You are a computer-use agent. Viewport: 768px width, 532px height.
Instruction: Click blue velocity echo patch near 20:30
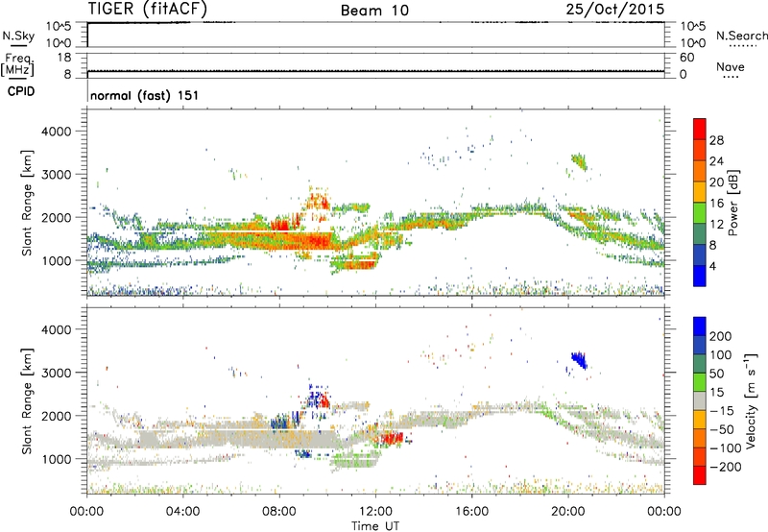tap(579, 360)
